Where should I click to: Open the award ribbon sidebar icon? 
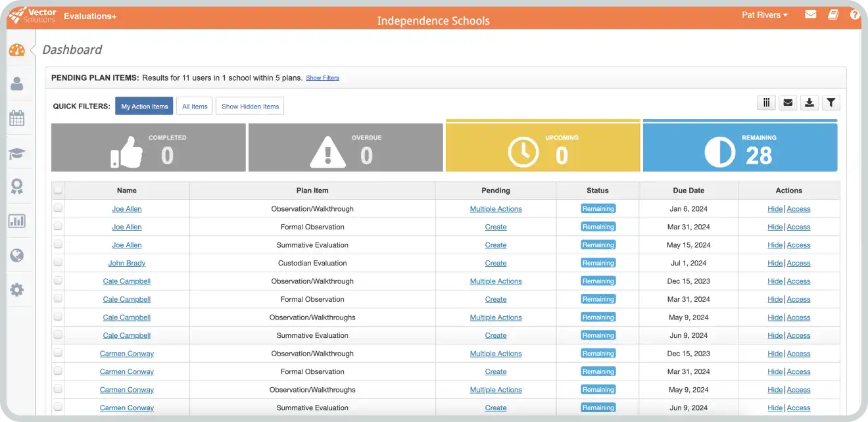[x=17, y=187]
